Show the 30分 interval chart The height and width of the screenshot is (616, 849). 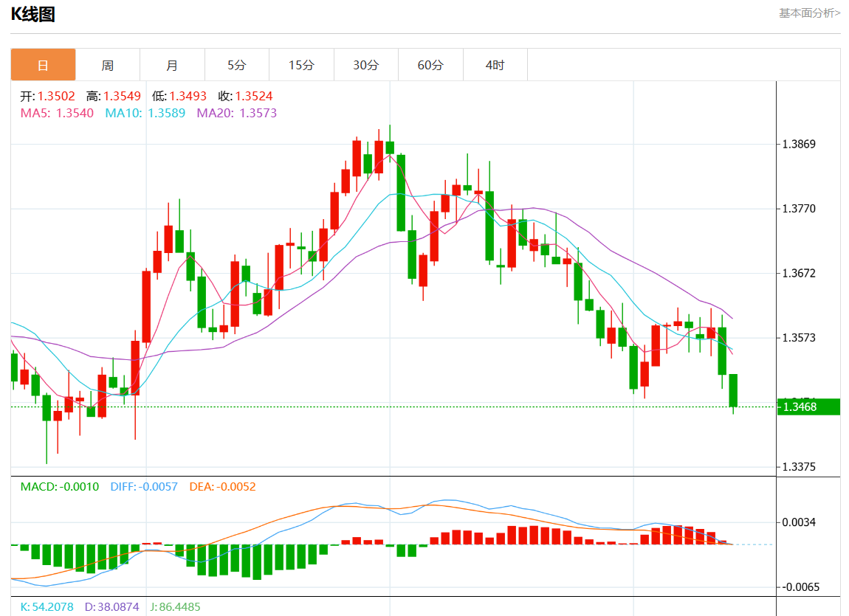(x=365, y=65)
